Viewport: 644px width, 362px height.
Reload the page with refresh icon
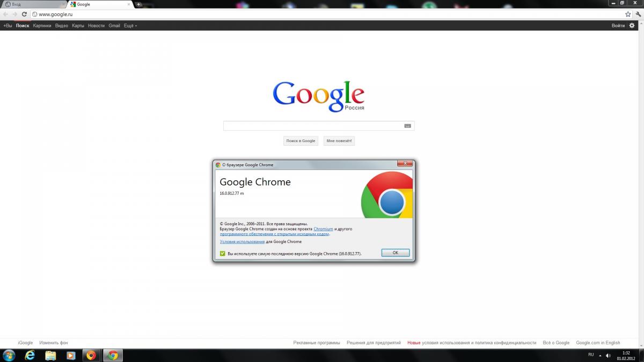(24, 14)
